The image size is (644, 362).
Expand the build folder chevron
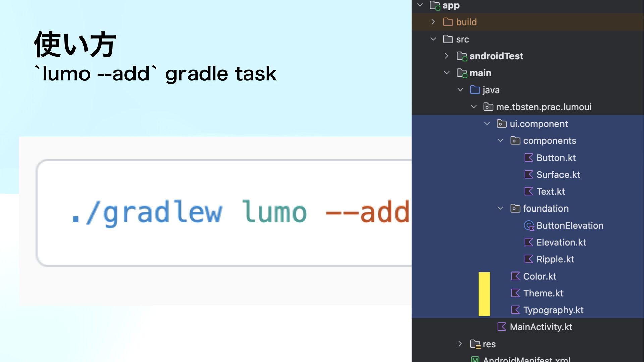(433, 22)
